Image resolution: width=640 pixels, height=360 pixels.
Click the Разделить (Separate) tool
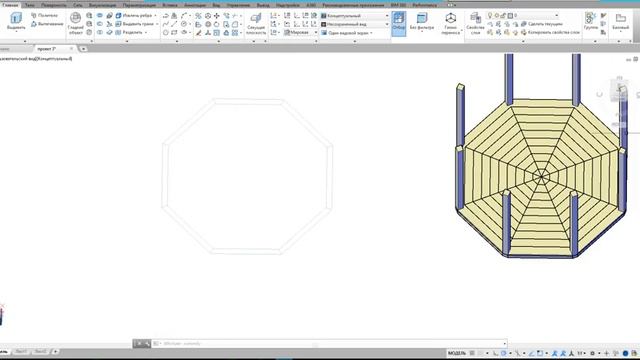129,32
